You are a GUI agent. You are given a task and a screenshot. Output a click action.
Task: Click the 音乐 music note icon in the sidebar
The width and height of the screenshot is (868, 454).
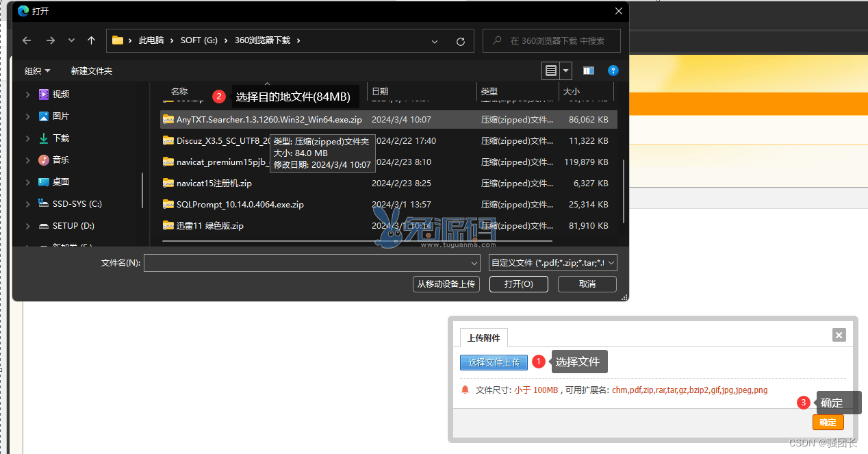coord(44,160)
